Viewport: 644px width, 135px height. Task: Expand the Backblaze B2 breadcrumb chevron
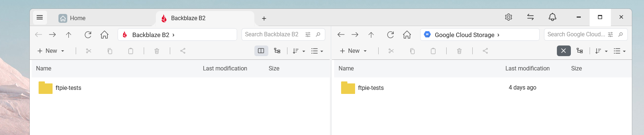(173, 35)
